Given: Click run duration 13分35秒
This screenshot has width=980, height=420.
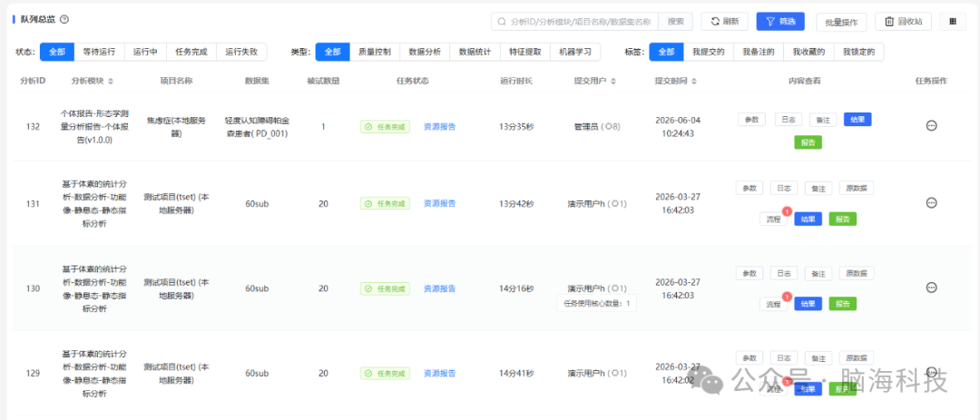Looking at the screenshot, I should 516,126.
